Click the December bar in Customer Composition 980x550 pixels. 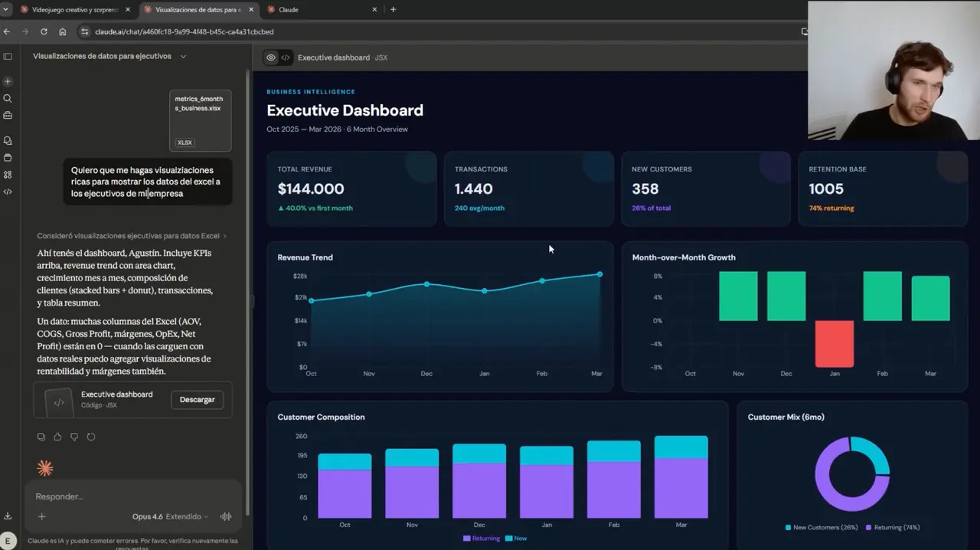(479, 481)
